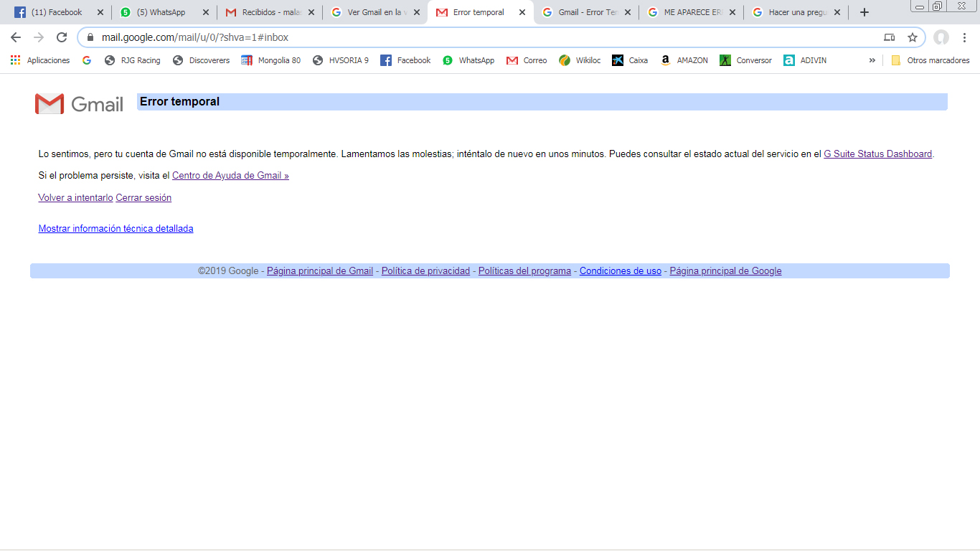Open Políticas del programa footer link
This screenshot has width=980, height=551.
point(524,270)
